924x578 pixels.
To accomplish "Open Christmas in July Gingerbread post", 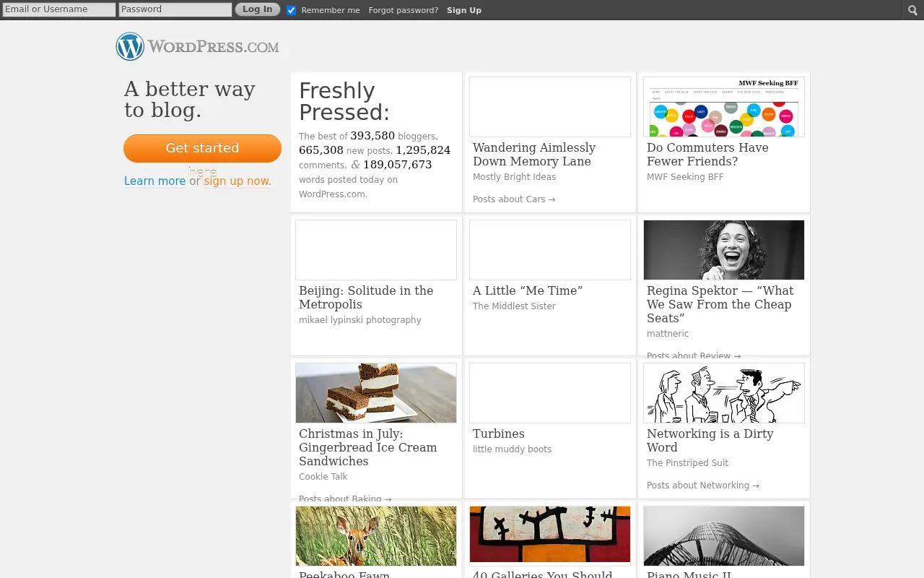I will [x=368, y=447].
